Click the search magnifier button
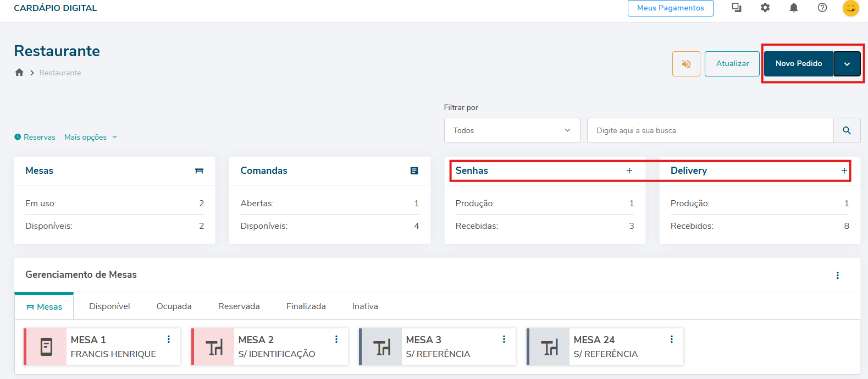 pyautogui.click(x=847, y=130)
